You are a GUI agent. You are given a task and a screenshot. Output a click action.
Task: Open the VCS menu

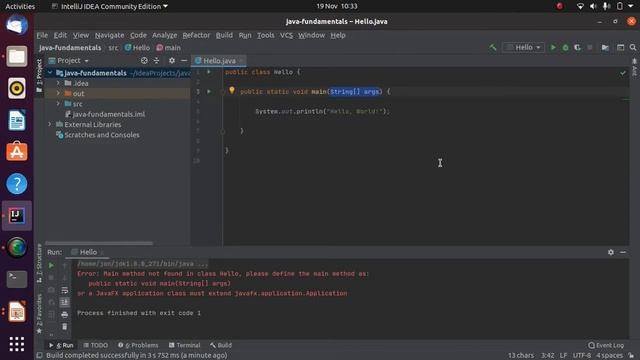click(286, 36)
